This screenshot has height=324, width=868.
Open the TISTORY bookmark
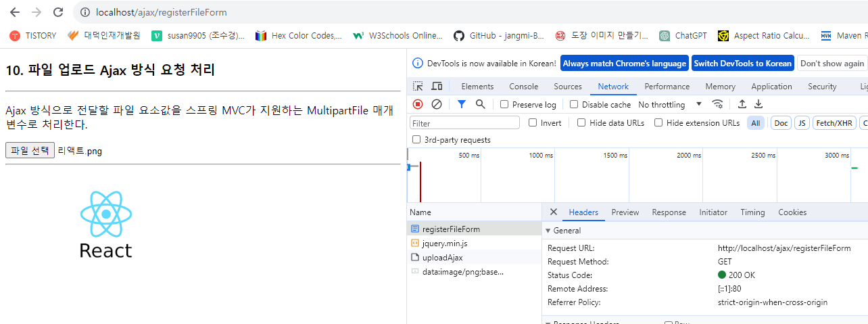33,36
